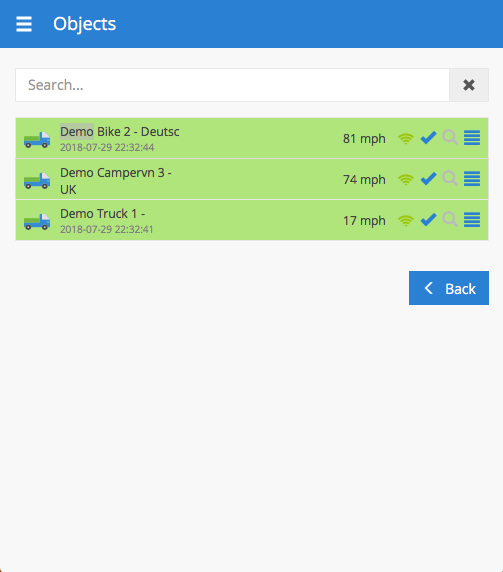The image size is (503, 572).
Task: Click truck icon of Demo Truck 1
Action: [x=37, y=221]
